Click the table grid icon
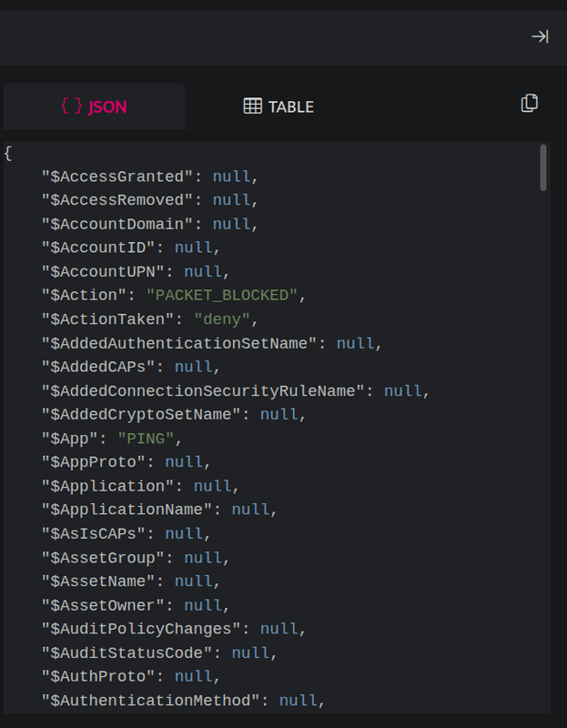This screenshot has height=728, width=567. point(253,106)
